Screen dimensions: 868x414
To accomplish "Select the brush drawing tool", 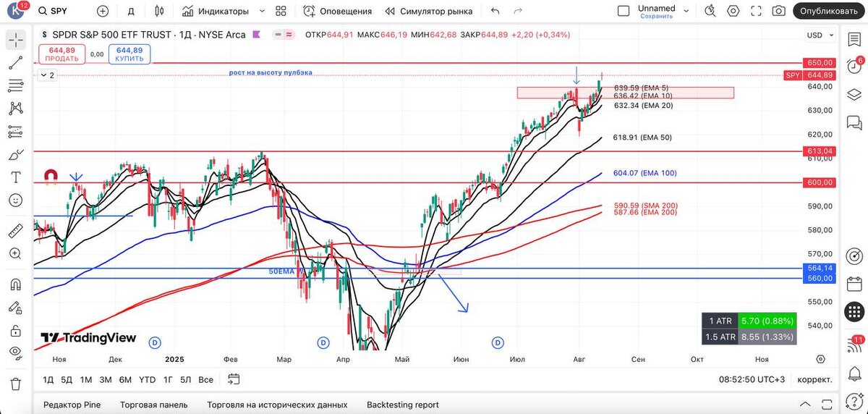I will click(x=16, y=154).
